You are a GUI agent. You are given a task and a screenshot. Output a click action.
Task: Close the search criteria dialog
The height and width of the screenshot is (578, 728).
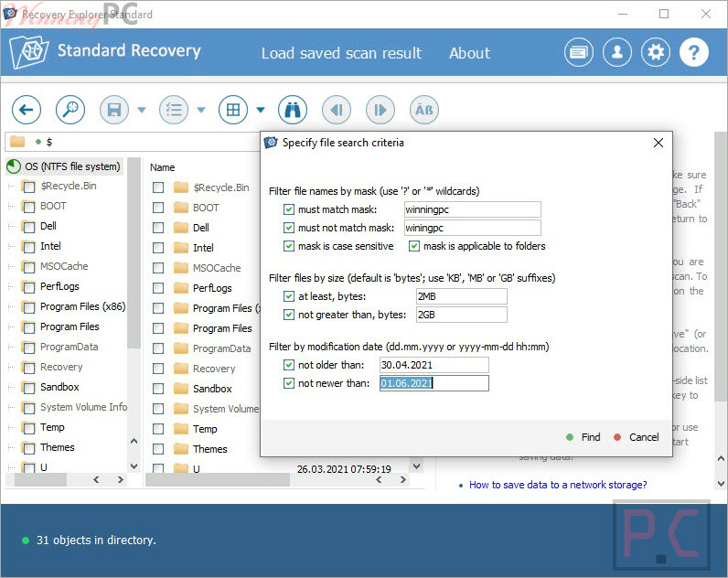pos(658,143)
